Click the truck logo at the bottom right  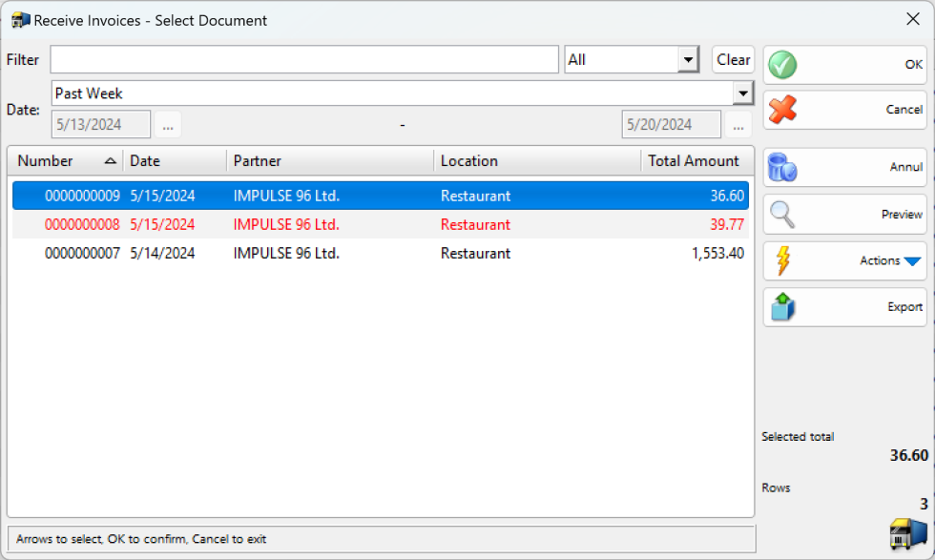pos(908,532)
